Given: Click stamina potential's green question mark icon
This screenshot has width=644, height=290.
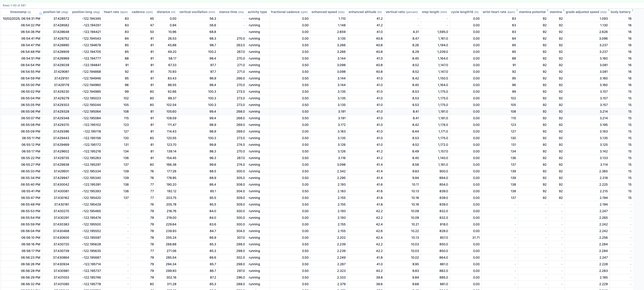Looking at the screenshot, I should [x=547, y=11].
